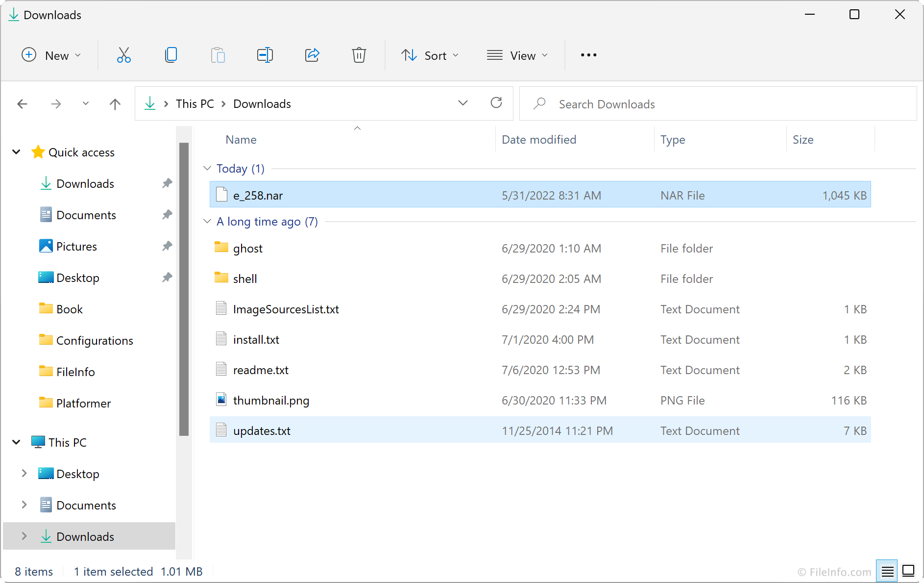This screenshot has width=924, height=583.
Task: Expand Documents under This PC
Action: (x=24, y=505)
